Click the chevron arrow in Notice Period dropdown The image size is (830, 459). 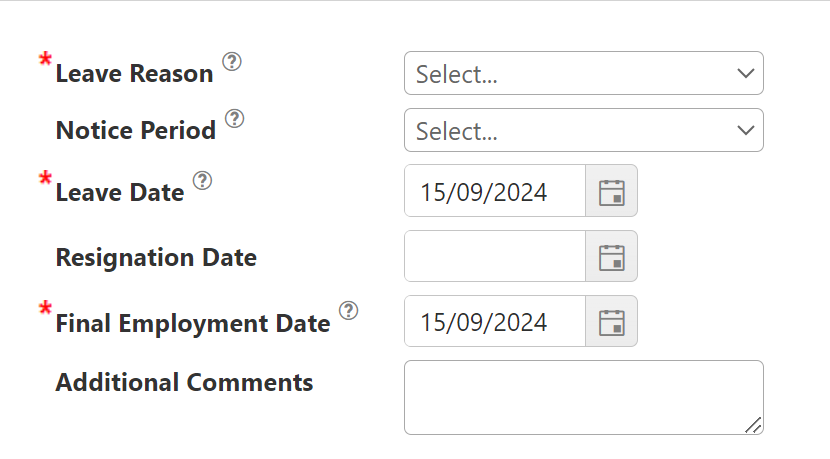[746, 130]
